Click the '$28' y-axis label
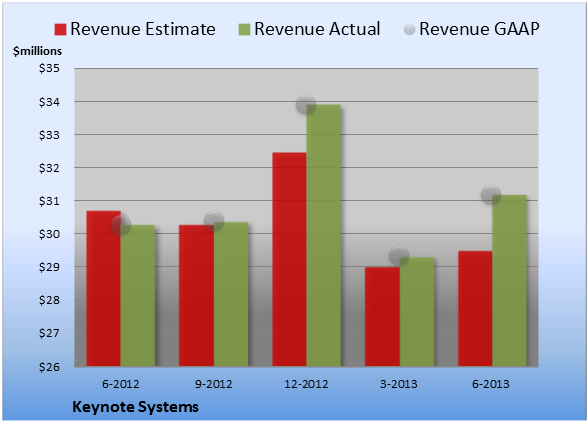 coord(49,300)
